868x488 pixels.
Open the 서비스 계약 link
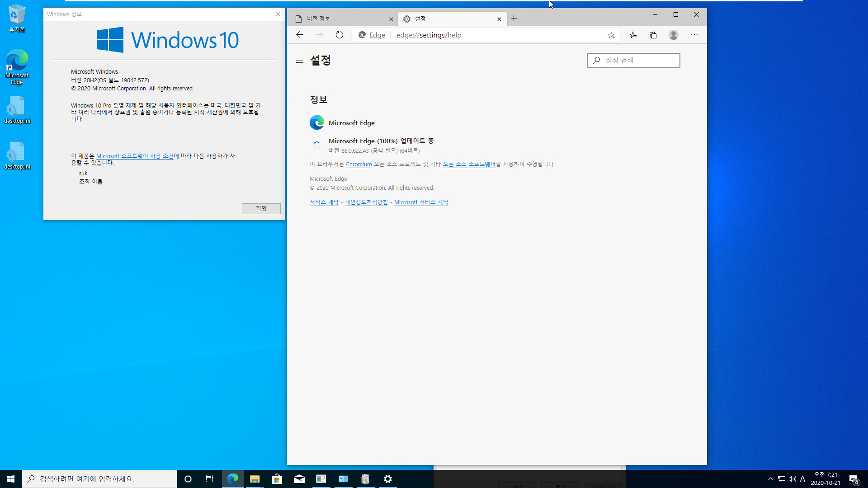pyautogui.click(x=324, y=202)
